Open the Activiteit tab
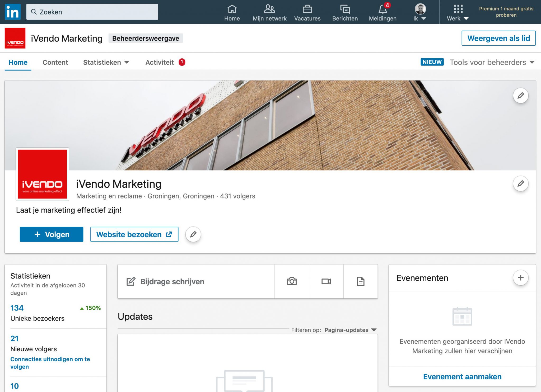This screenshot has height=392, width=541. click(x=160, y=62)
